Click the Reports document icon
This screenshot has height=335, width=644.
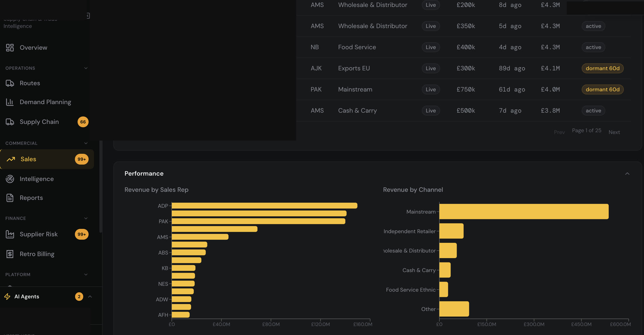[x=10, y=198]
